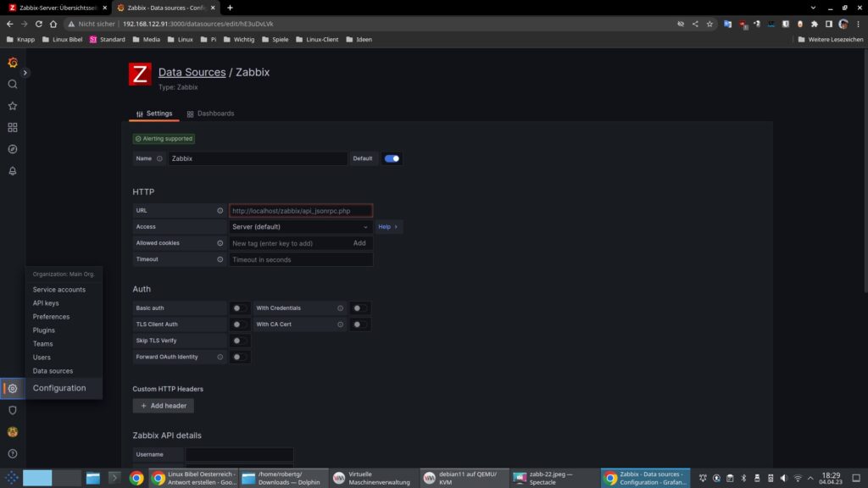868x488 pixels.
Task: Open Data sources in the Configuration menu
Action: click(x=53, y=371)
